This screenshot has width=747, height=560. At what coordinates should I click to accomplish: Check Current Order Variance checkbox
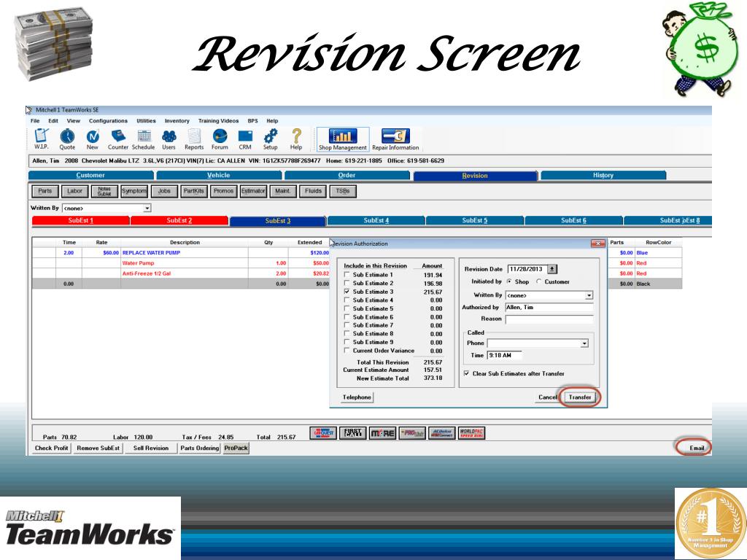pos(347,351)
